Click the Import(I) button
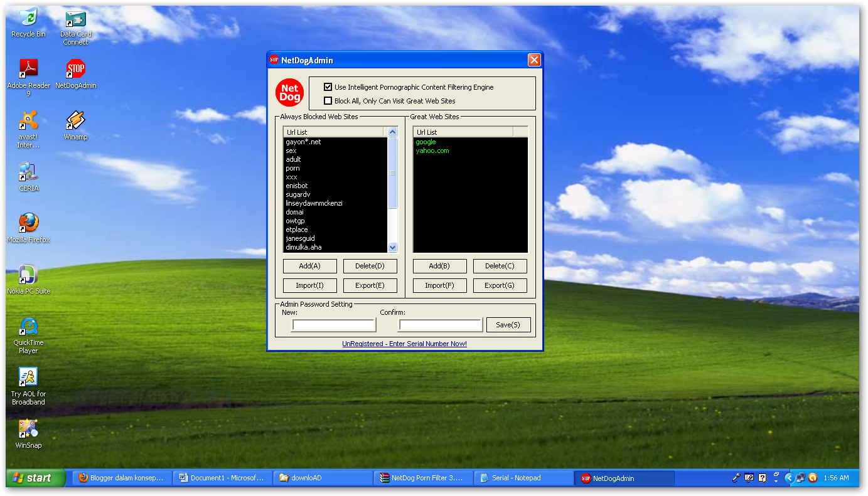This screenshot has height=496, width=868. coord(310,285)
